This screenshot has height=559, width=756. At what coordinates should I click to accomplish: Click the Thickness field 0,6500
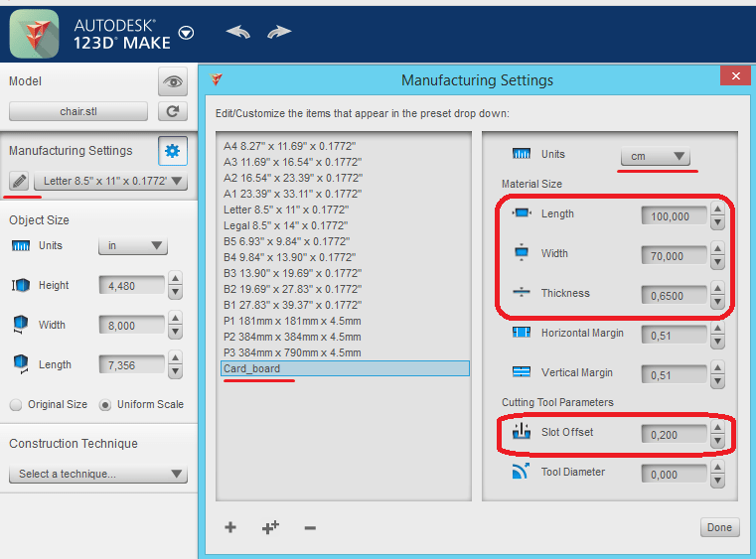tap(674, 296)
